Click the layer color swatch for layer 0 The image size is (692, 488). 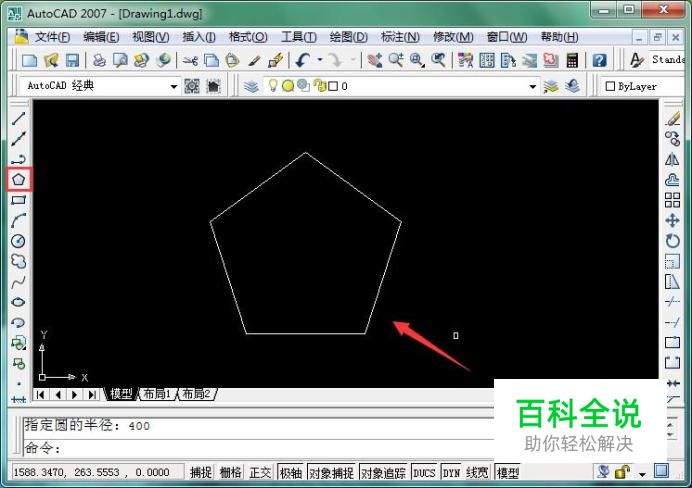pyautogui.click(x=333, y=86)
